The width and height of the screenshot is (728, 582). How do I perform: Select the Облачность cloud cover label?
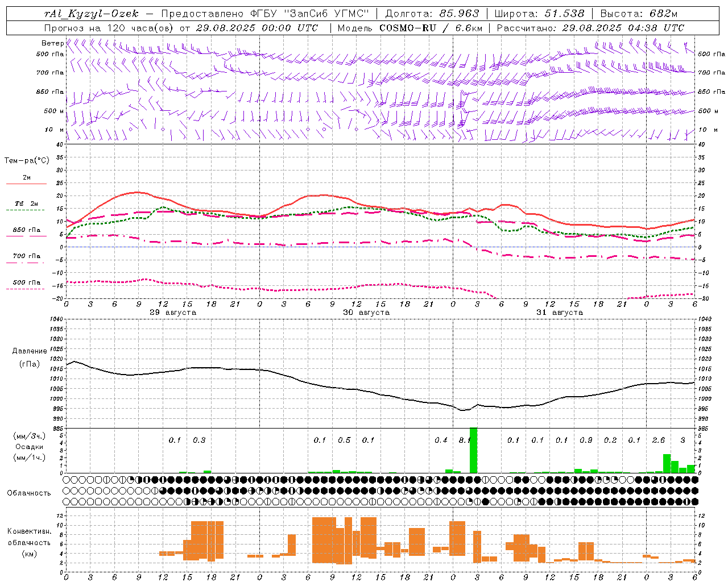point(29,493)
